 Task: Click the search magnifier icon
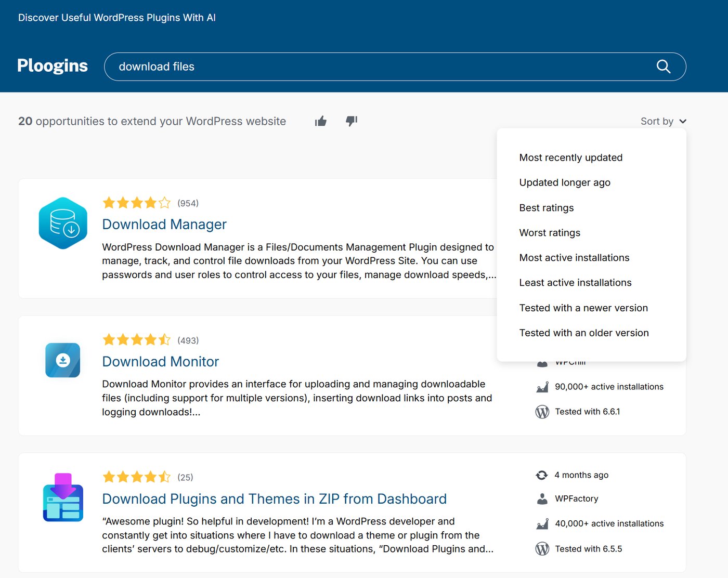pos(664,67)
